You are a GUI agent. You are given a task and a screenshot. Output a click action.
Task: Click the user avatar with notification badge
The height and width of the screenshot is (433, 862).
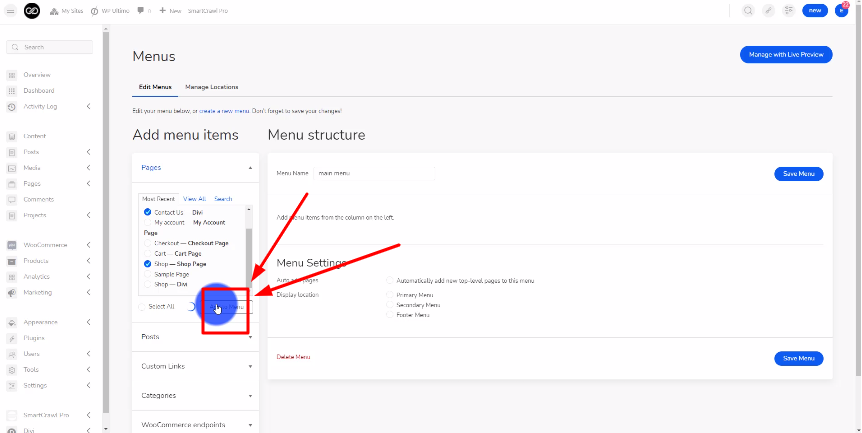click(x=841, y=11)
